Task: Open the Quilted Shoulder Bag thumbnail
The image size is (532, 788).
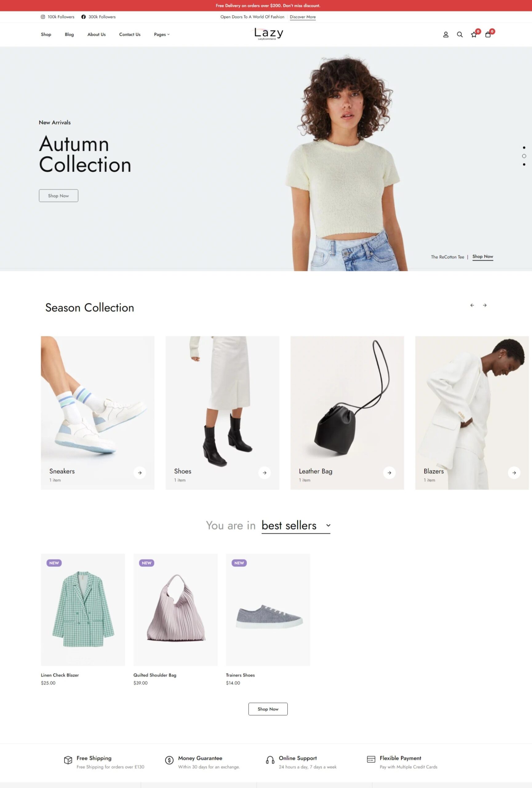Action: [175, 610]
